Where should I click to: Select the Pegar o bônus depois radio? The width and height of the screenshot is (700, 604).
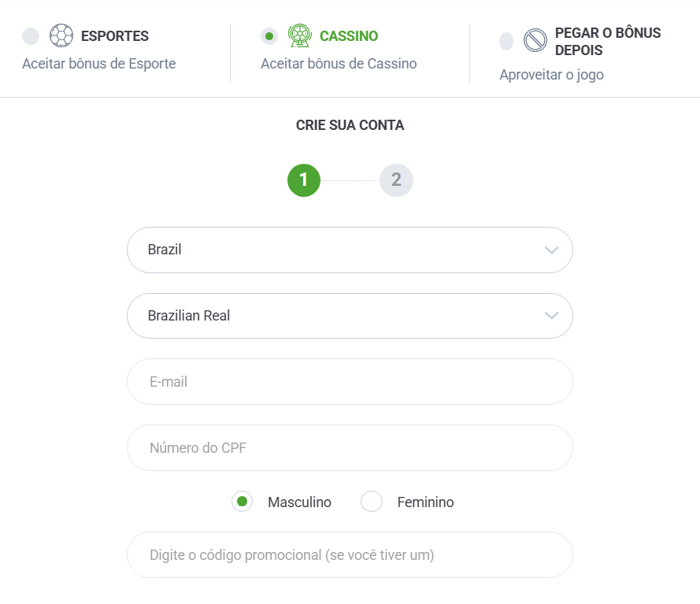tap(506, 42)
